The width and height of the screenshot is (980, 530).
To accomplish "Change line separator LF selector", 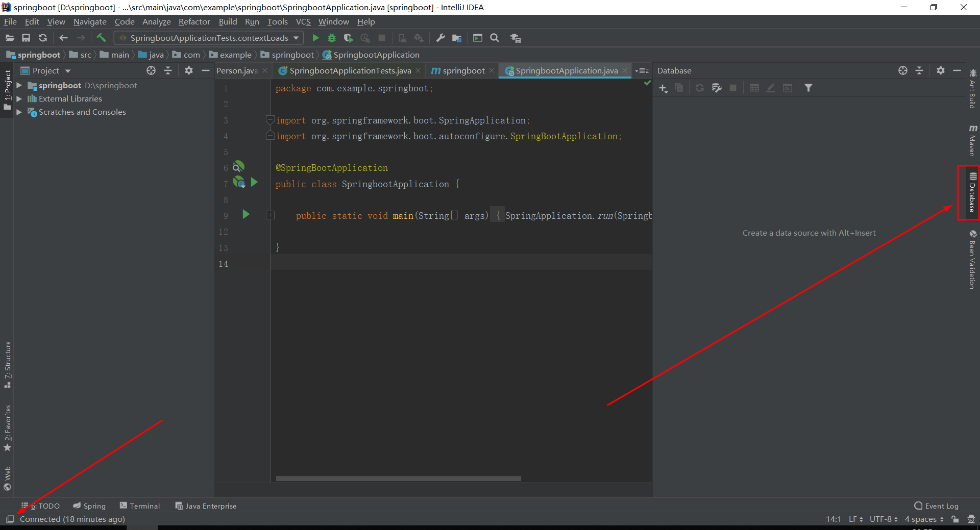I will click(855, 519).
